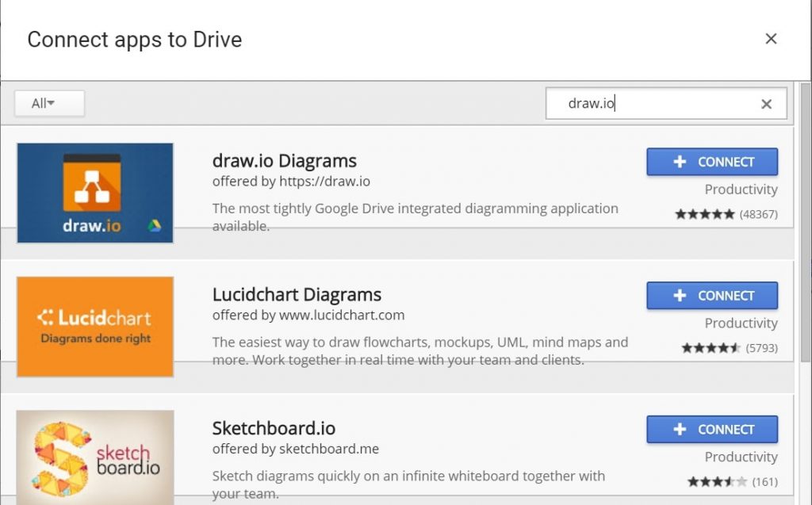
Task: Open the All category filter dropdown
Action: (50, 104)
